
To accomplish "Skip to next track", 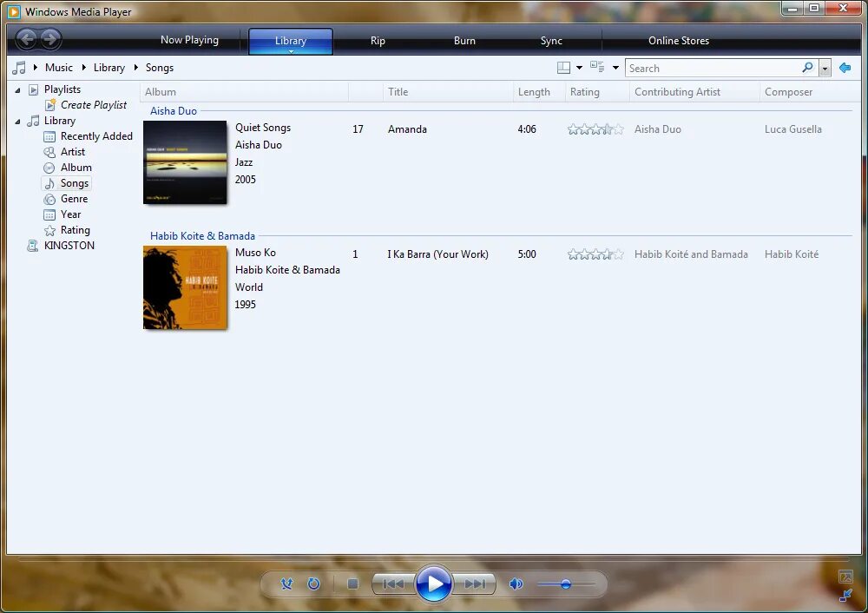I will point(475,583).
